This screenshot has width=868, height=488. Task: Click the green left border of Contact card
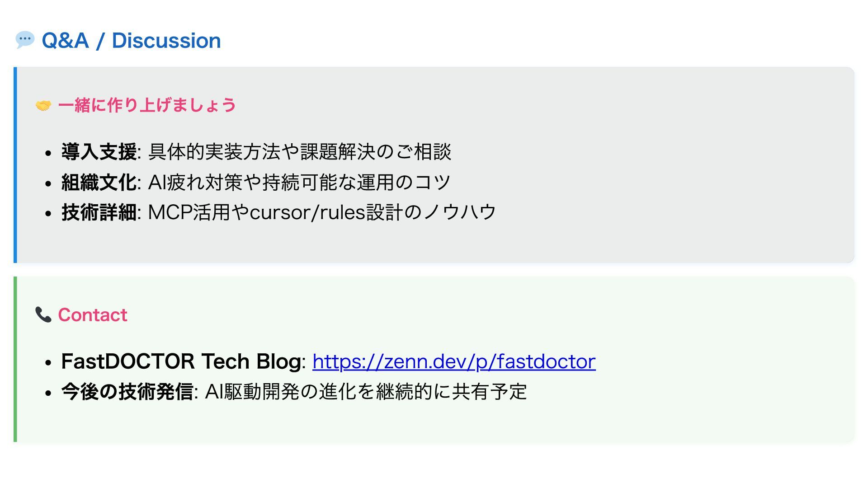15,359
